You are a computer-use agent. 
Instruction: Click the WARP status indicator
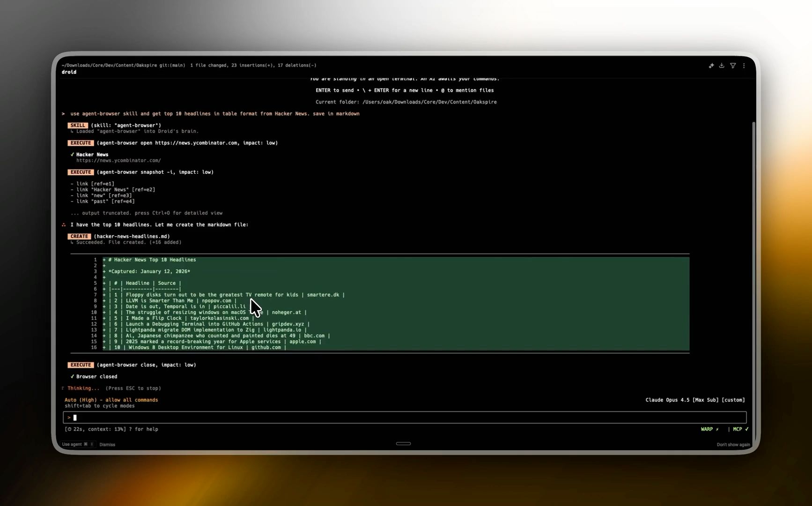point(710,429)
